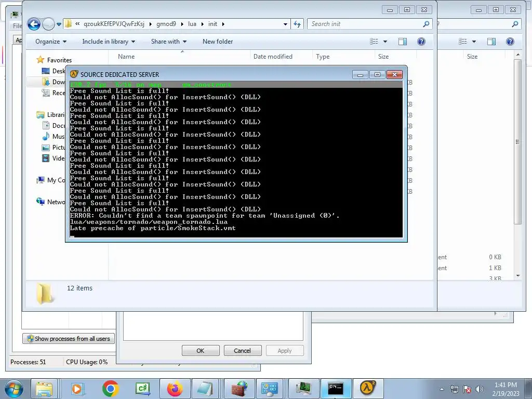Open Task Manager taskbar icon

coord(303,389)
